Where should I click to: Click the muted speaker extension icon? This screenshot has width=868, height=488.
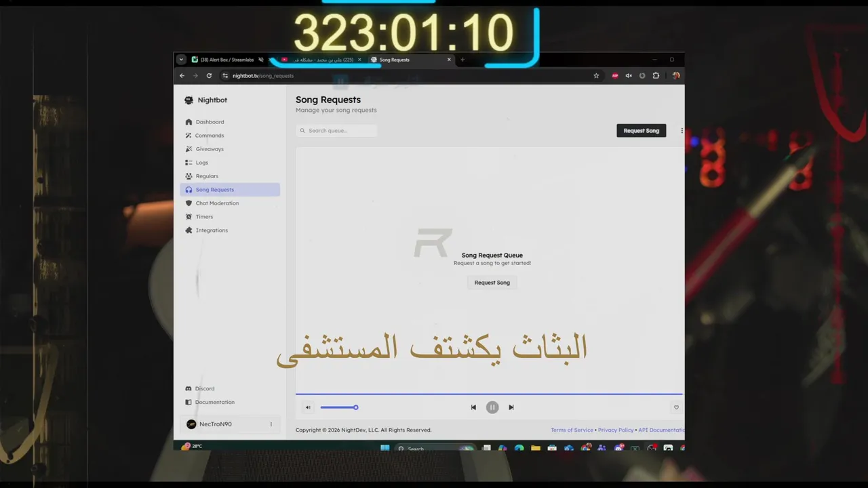tap(629, 76)
